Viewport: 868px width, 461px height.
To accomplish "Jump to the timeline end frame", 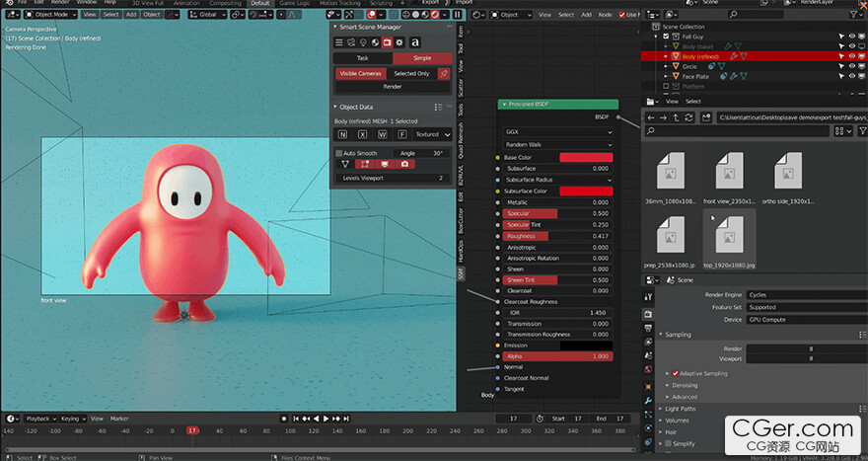I will 346,419.
